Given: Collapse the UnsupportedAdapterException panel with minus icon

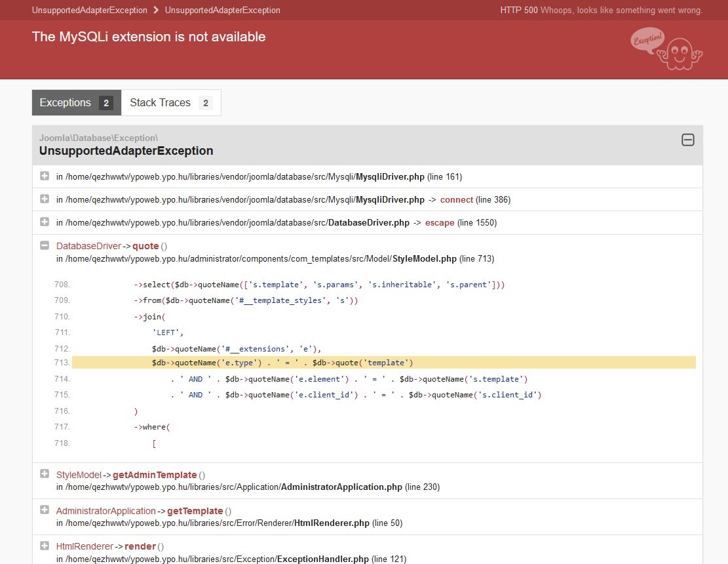Looking at the screenshot, I should pyautogui.click(x=687, y=140).
